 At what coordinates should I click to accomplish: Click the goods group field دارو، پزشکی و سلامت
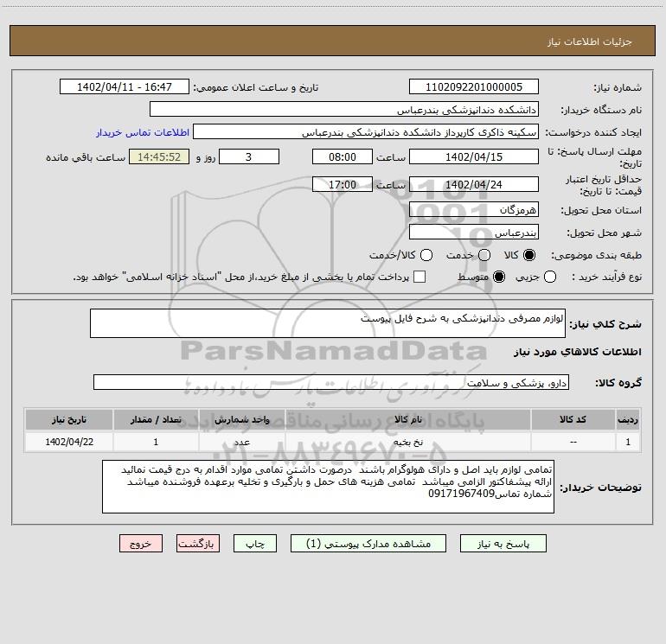[331, 382]
